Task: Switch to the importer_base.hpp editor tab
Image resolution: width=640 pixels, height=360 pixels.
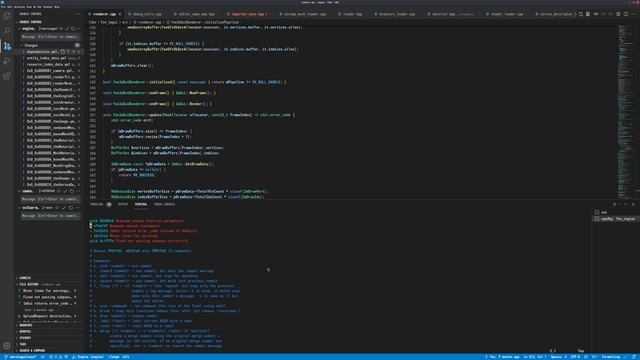Action: pyautogui.click(x=248, y=14)
